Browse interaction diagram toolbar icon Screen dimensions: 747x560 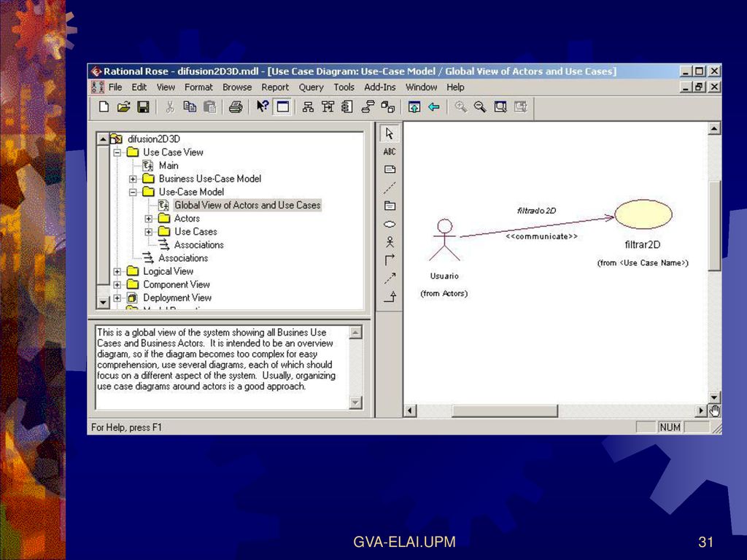pyautogui.click(x=328, y=107)
